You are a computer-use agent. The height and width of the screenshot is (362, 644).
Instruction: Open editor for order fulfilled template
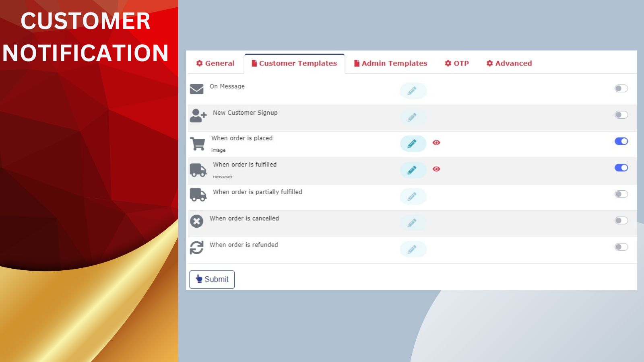[x=413, y=170]
